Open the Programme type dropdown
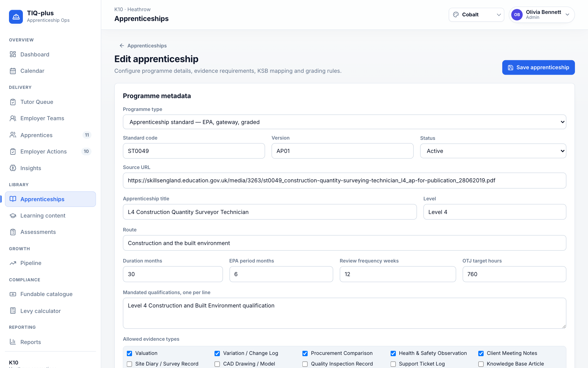 point(345,122)
